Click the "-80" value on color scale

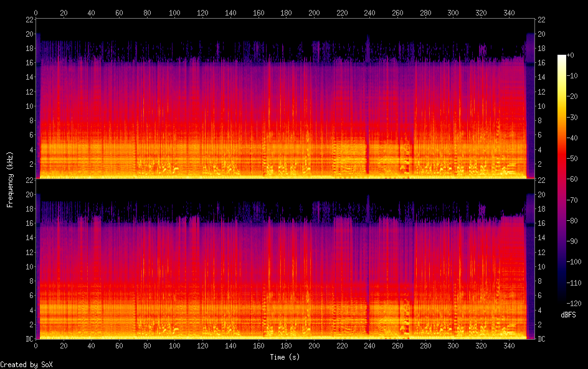(572, 221)
